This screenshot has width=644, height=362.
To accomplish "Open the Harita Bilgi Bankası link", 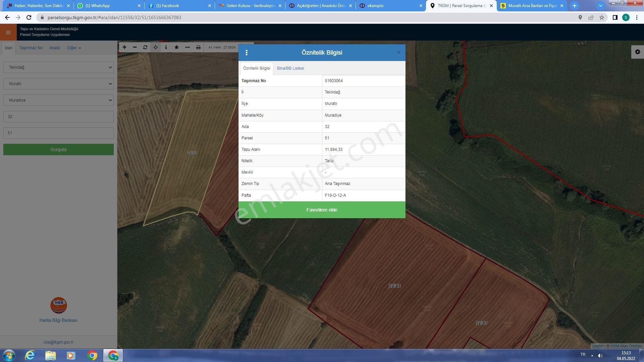I will (58, 320).
